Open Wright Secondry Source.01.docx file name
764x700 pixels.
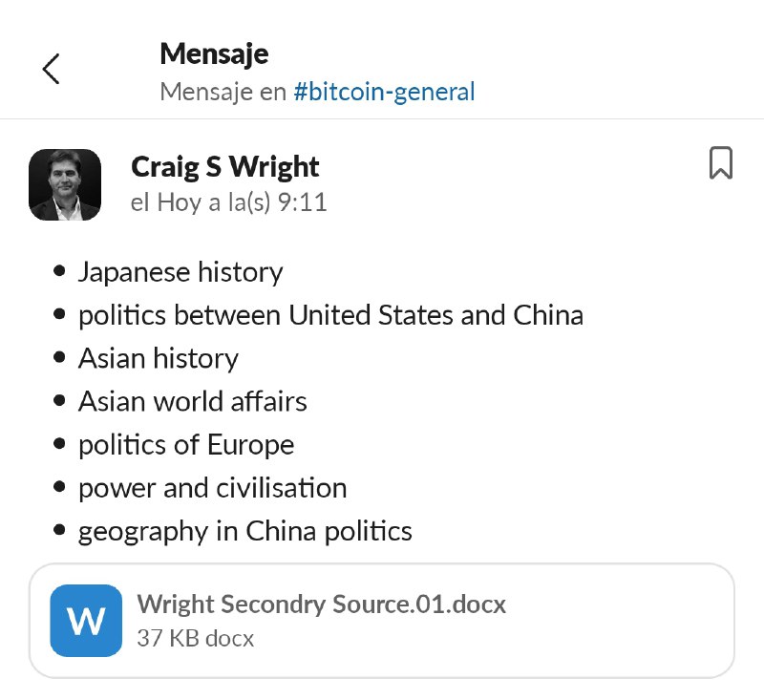[x=322, y=605]
